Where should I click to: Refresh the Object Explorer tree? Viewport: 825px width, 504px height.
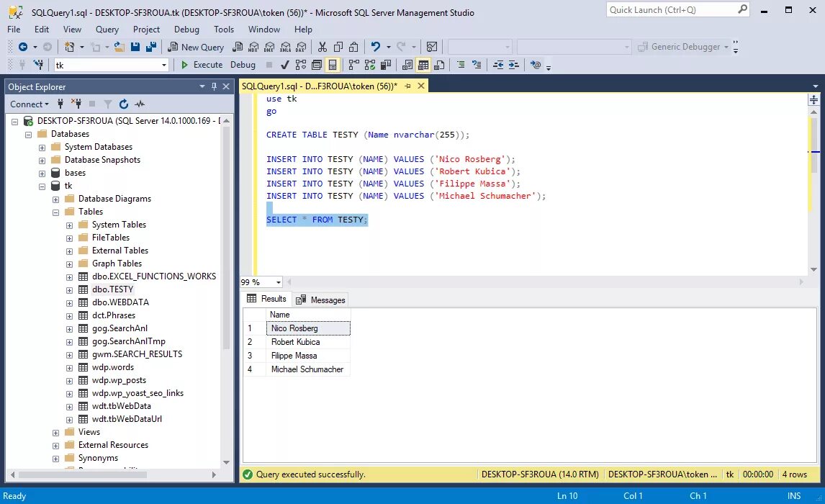[x=124, y=104]
